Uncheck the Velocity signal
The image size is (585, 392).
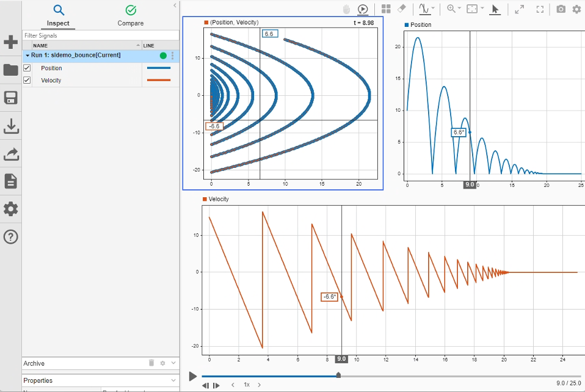click(25, 80)
